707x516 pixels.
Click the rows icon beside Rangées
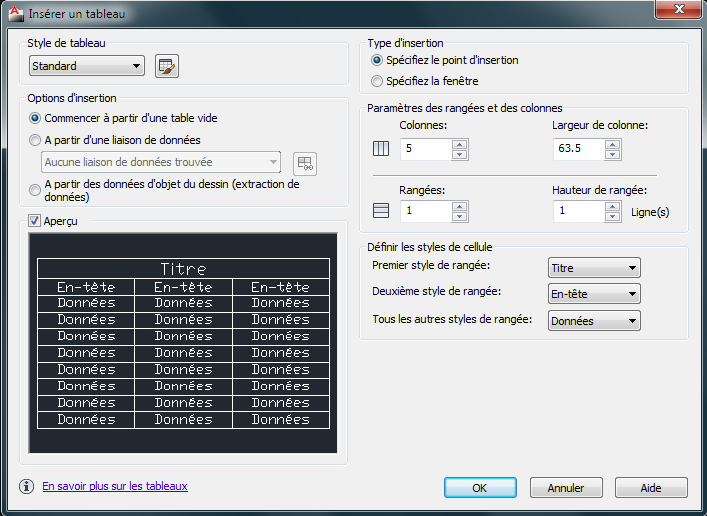tap(381, 211)
